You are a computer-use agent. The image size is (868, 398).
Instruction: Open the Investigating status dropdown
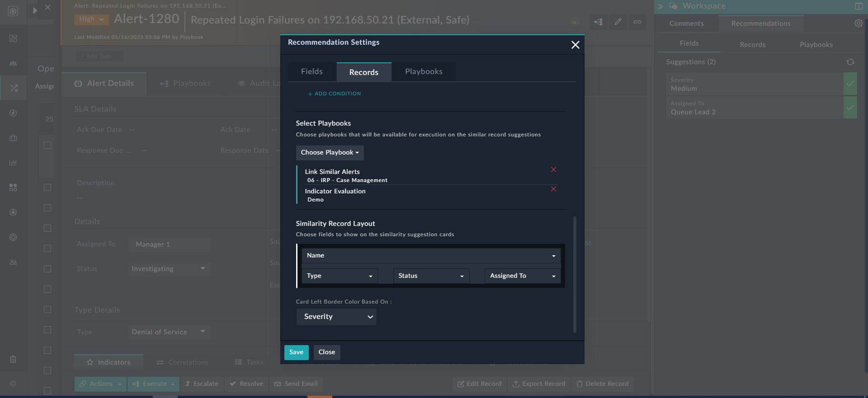(170, 269)
